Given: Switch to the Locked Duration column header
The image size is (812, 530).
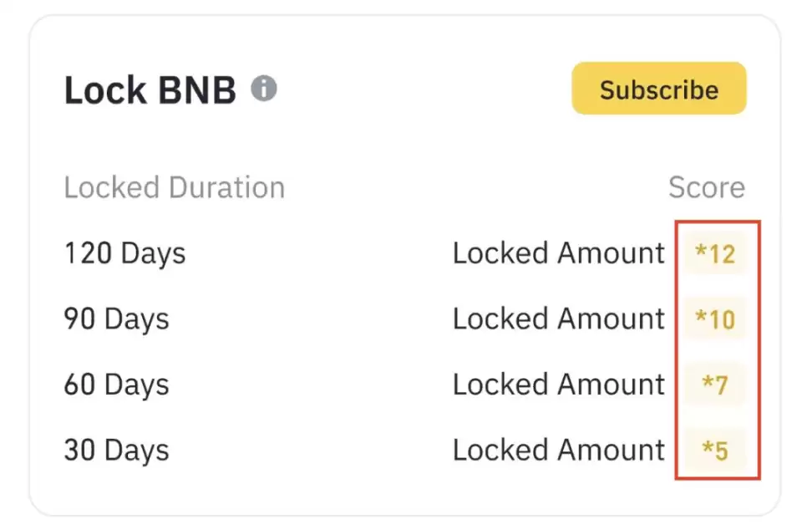Looking at the screenshot, I should coord(174,187).
